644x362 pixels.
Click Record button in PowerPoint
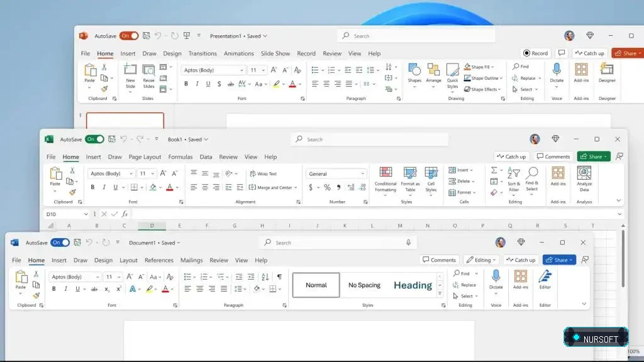coord(536,53)
